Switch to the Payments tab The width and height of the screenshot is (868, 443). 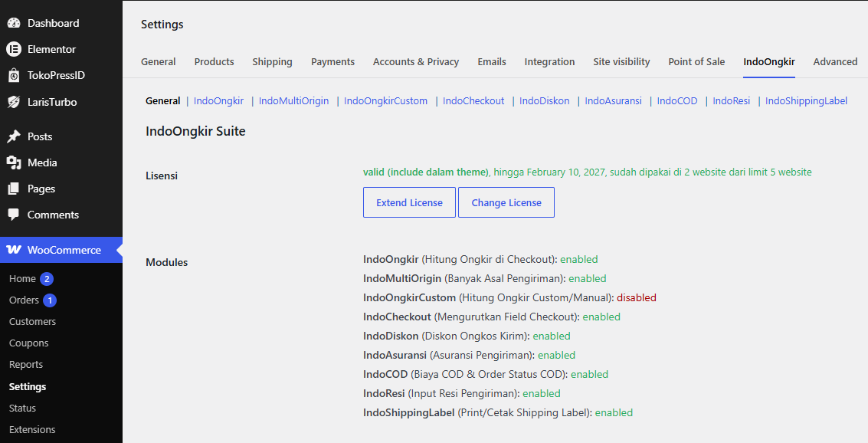332,62
